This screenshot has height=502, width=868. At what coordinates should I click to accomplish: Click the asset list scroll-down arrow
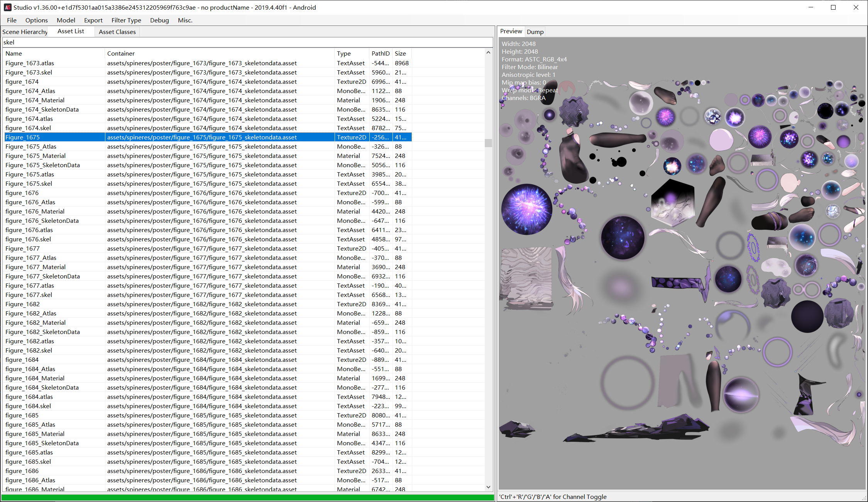click(488, 487)
